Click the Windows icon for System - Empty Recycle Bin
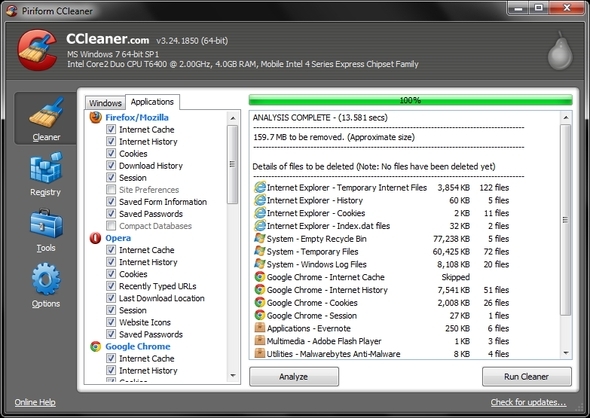 pos(260,239)
